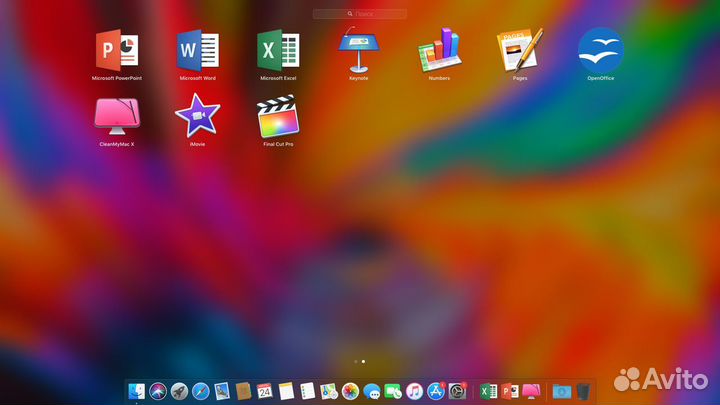Activate Siri in the Dock
Image resolution: width=720 pixels, height=405 pixels.
158,392
